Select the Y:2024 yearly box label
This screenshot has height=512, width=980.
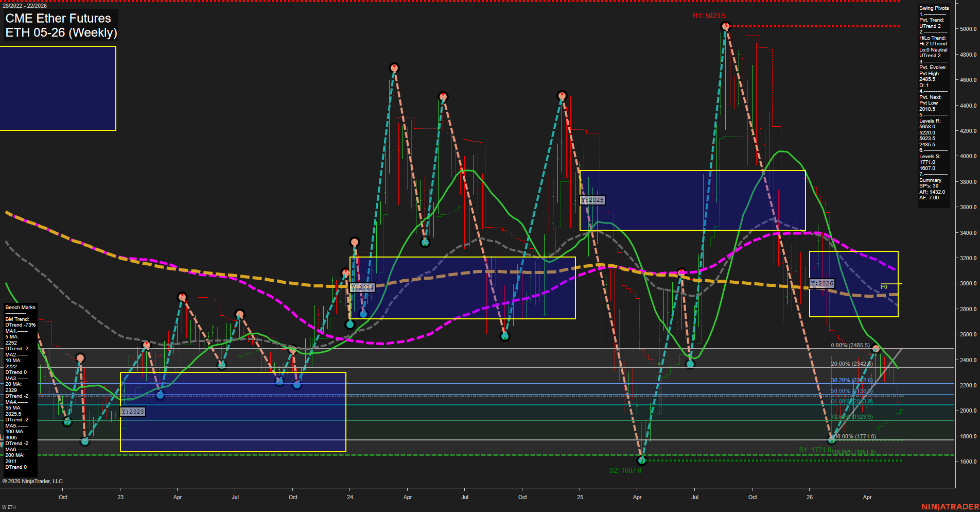(362, 287)
